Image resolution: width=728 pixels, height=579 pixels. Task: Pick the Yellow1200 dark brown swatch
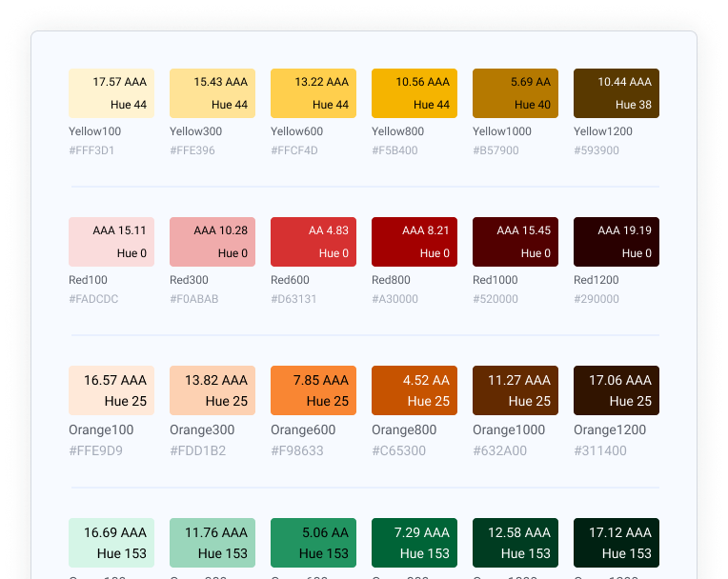coord(617,93)
